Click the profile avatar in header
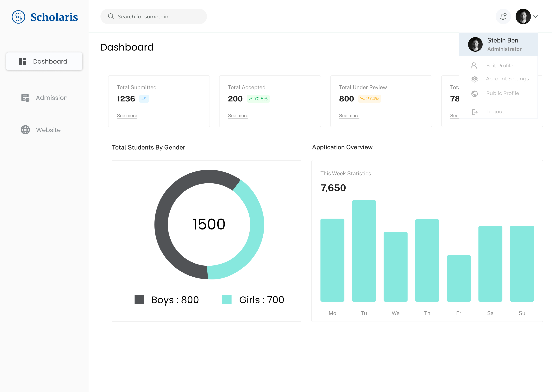Image resolution: width=552 pixels, height=392 pixels. [523, 16]
